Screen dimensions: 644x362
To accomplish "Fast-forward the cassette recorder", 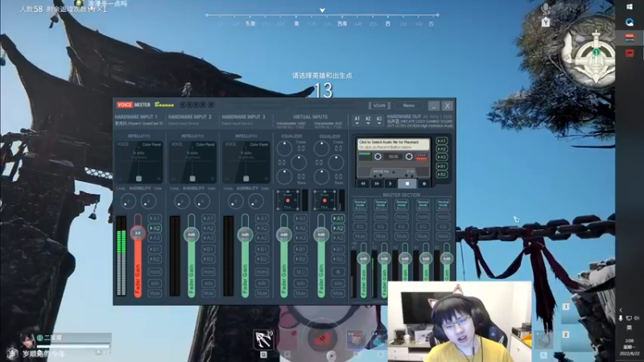I will point(377,184).
